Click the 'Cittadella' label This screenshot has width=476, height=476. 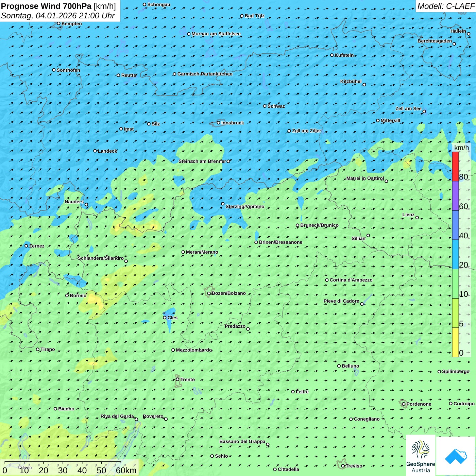point(288,469)
